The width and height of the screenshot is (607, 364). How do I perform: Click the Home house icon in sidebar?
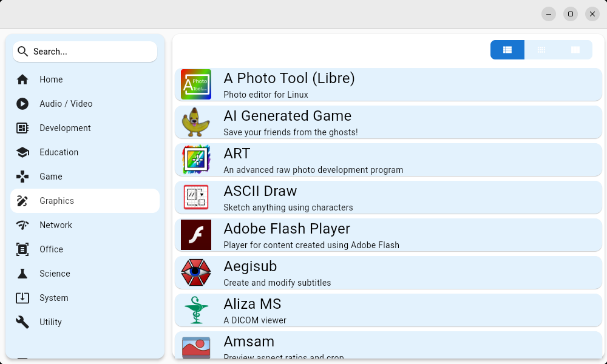[22, 79]
